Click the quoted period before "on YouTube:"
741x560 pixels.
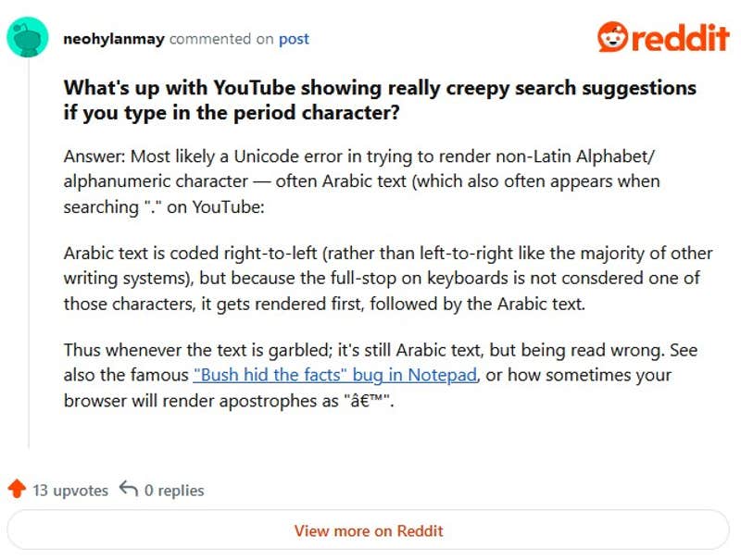[148, 207]
